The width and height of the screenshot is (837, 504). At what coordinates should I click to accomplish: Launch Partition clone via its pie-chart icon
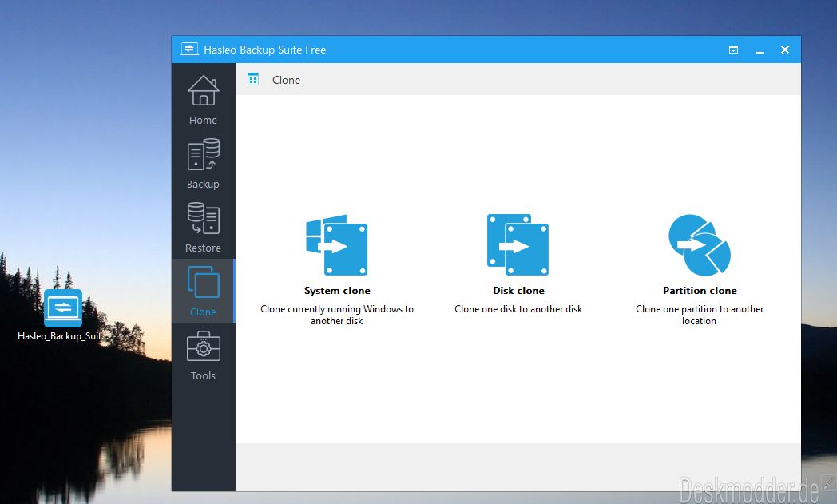click(700, 245)
